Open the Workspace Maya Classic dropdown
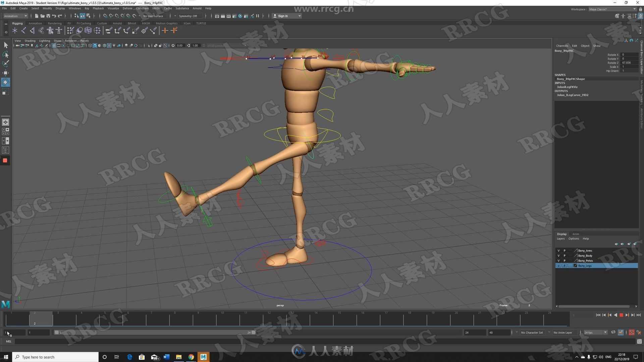644x362 pixels. click(x=612, y=9)
